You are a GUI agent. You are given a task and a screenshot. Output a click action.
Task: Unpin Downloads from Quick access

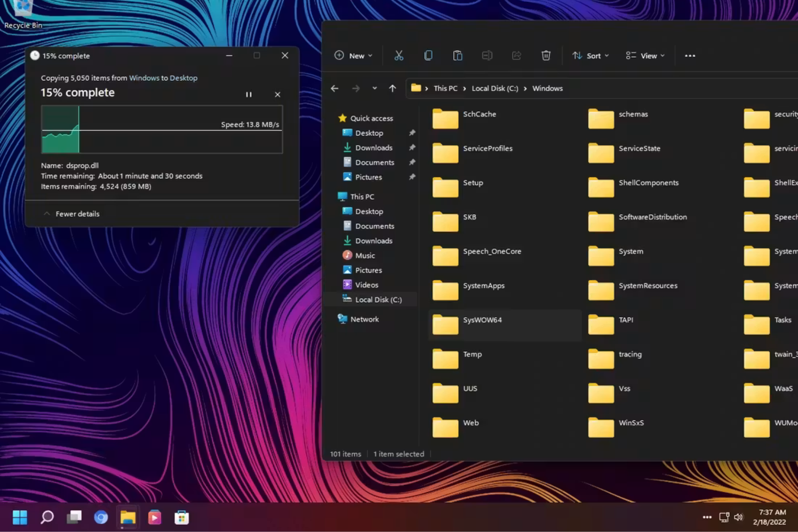click(x=412, y=148)
